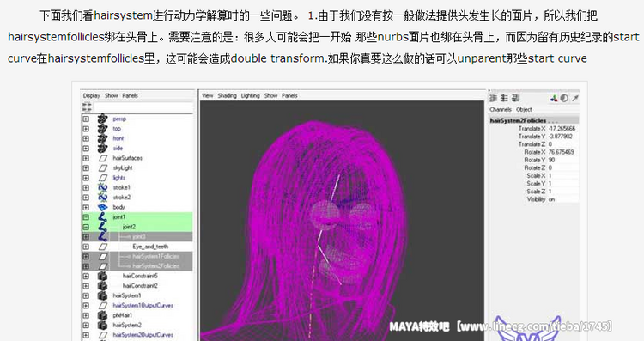Click the body mesh icon
Viewport: 644px width, 341px height.
point(103,207)
